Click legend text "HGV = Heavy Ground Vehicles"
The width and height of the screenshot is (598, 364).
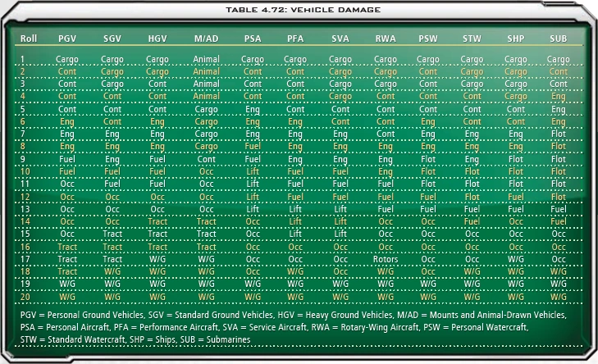pos(336,315)
